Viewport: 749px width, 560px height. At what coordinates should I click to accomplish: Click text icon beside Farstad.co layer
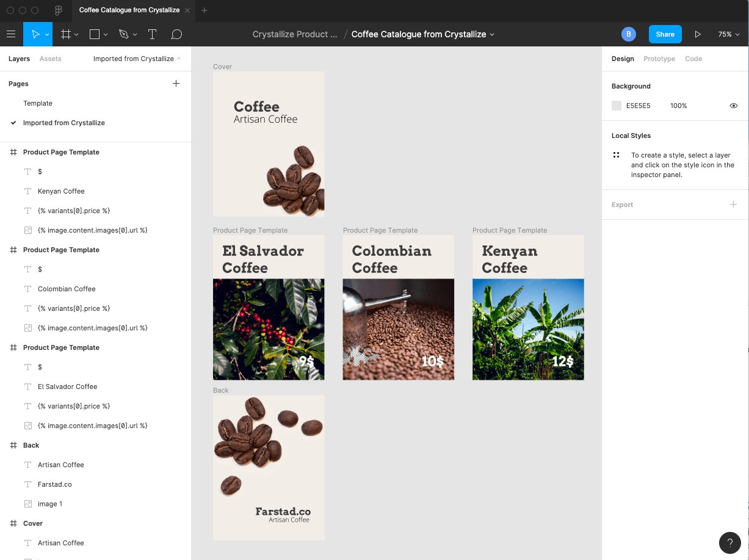(x=27, y=484)
